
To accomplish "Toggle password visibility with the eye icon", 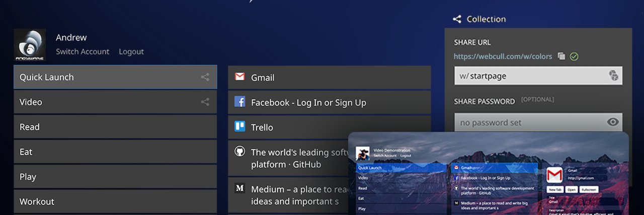I will pos(612,122).
